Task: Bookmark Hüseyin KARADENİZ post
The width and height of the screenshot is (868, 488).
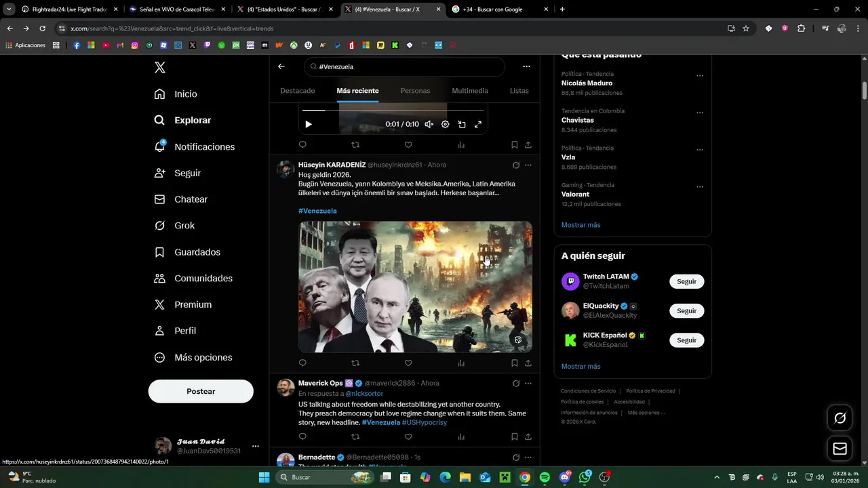Action: (515, 363)
